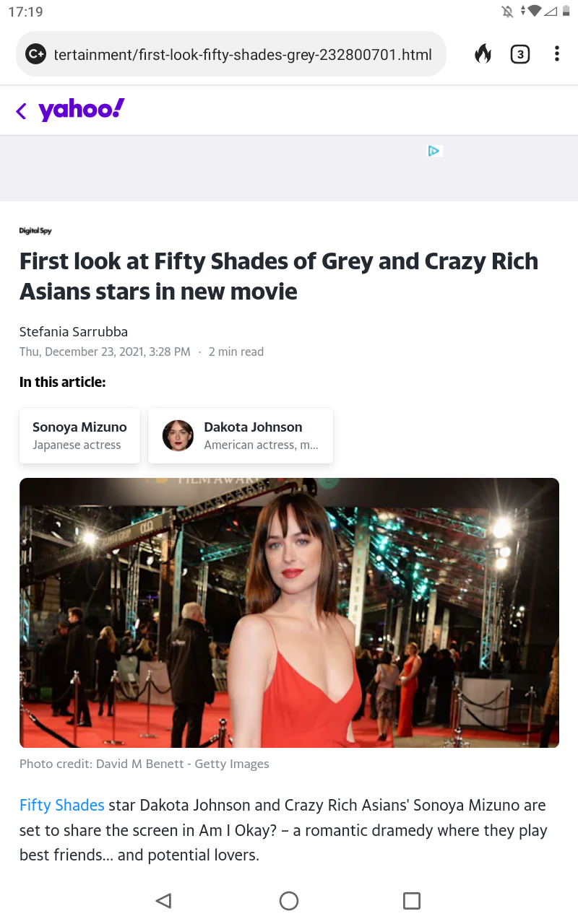578x924 pixels.
Task: Tap the back chevron next to Yahoo logo
Action: (x=21, y=110)
